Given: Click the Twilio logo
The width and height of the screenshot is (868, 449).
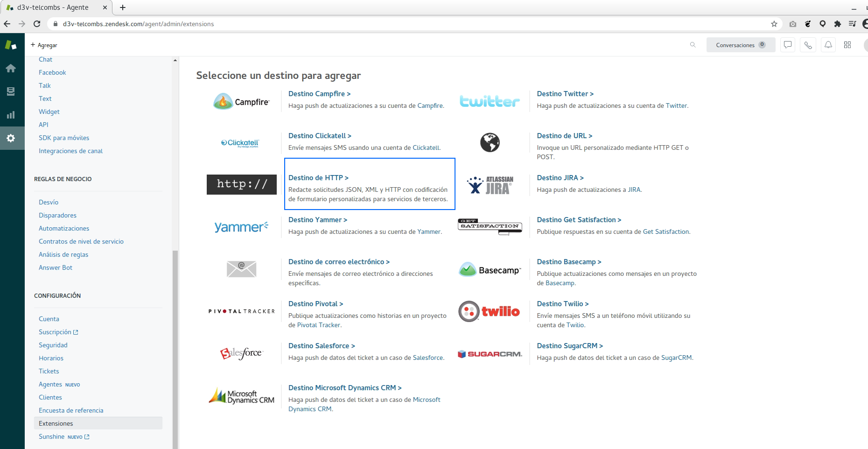Looking at the screenshot, I should click(489, 311).
